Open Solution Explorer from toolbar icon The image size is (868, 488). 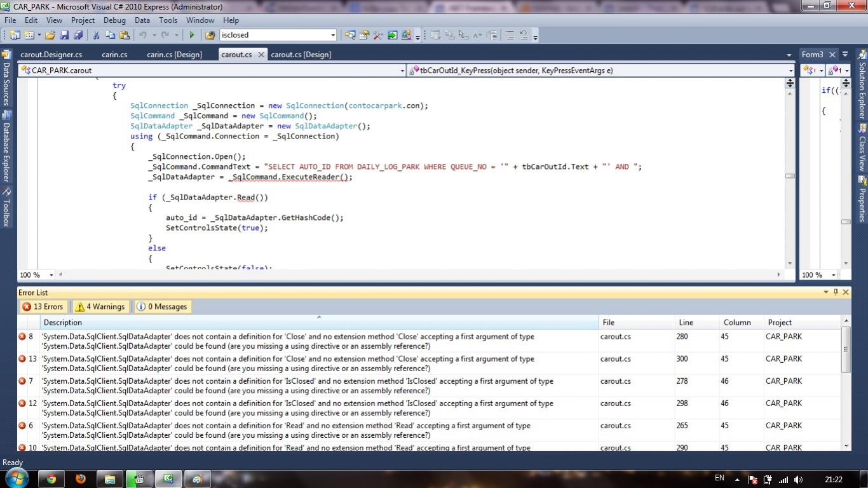pyautogui.click(x=350, y=35)
